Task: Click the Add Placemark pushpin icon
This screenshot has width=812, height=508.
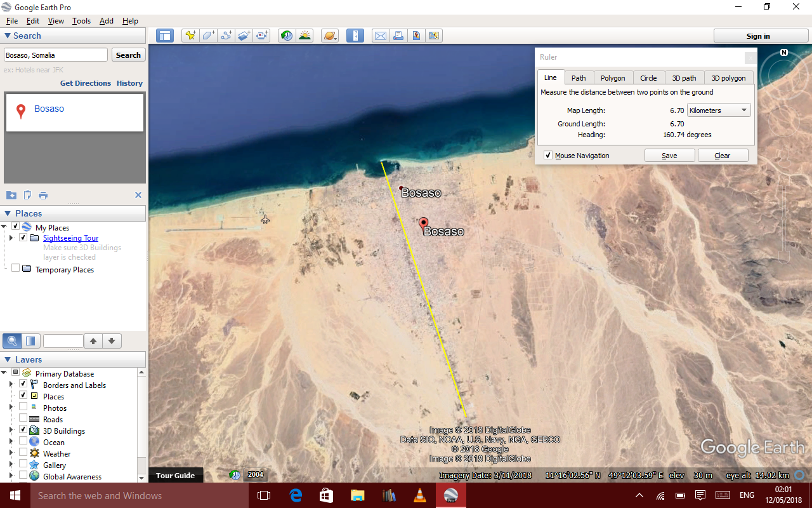Action: pos(190,36)
